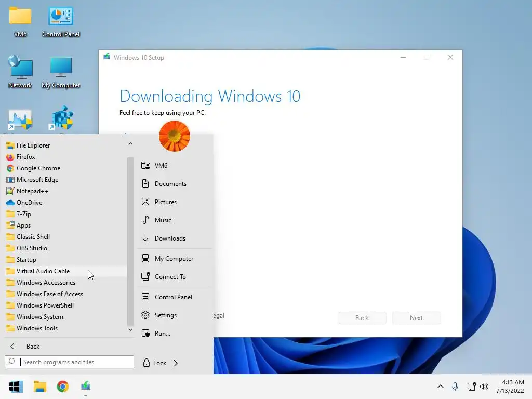The image size is (532, 399).
Task: Open the Network desktop icon
Action: (20, 72)
